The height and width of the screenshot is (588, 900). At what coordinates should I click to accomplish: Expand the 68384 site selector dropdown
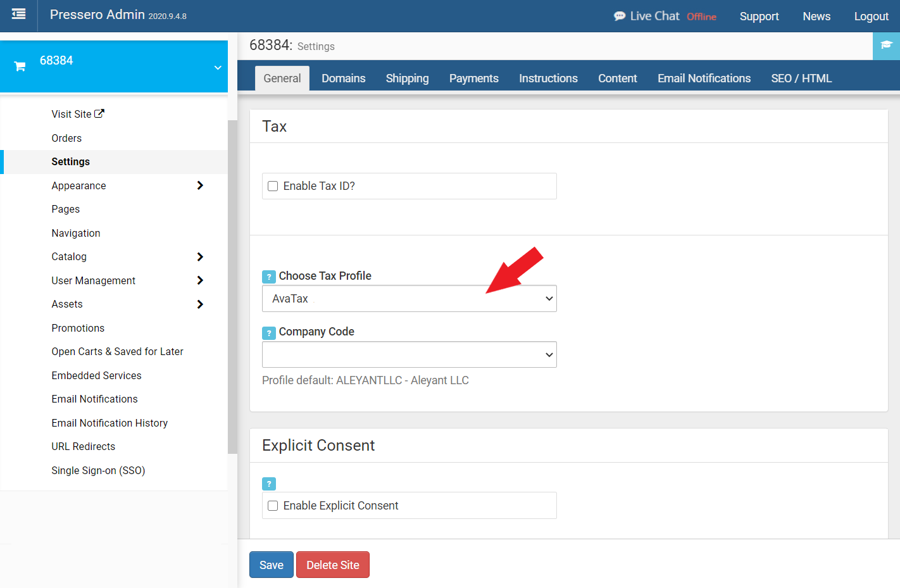[218, 67]
